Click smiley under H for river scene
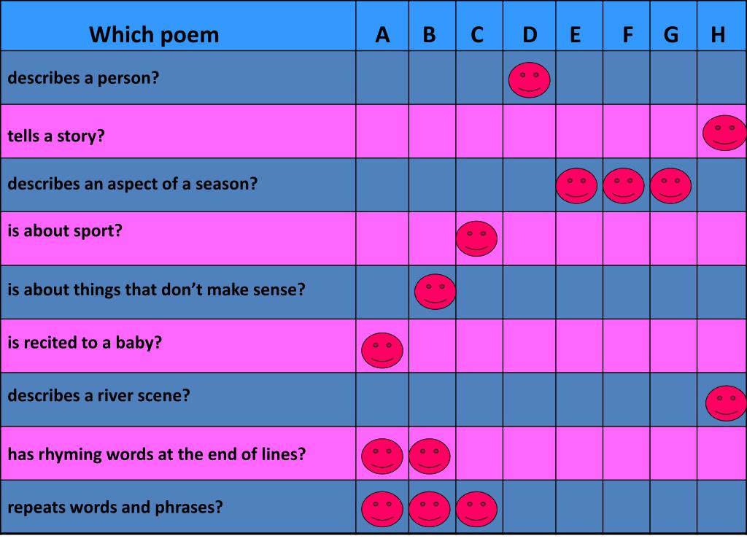Viewport: 747px width, 560px height. 726,402
